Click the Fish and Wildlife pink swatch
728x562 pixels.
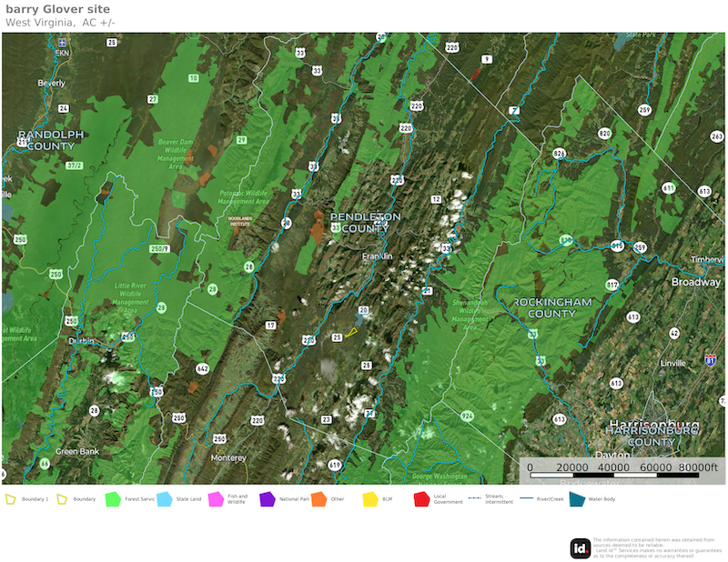tap(216, 498)
